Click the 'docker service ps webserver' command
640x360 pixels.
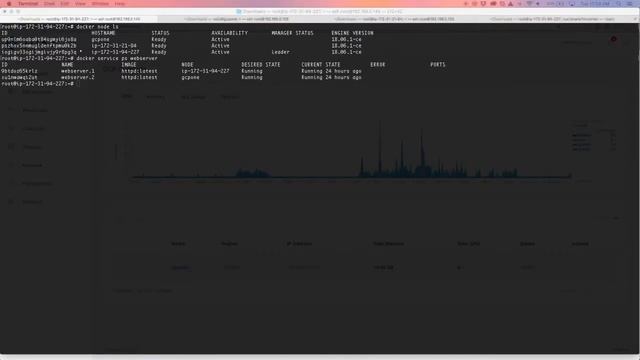(x=117, y=58)
